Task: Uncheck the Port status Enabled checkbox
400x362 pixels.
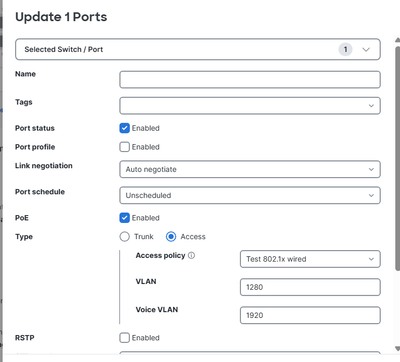Action: (x=124, y=128)
